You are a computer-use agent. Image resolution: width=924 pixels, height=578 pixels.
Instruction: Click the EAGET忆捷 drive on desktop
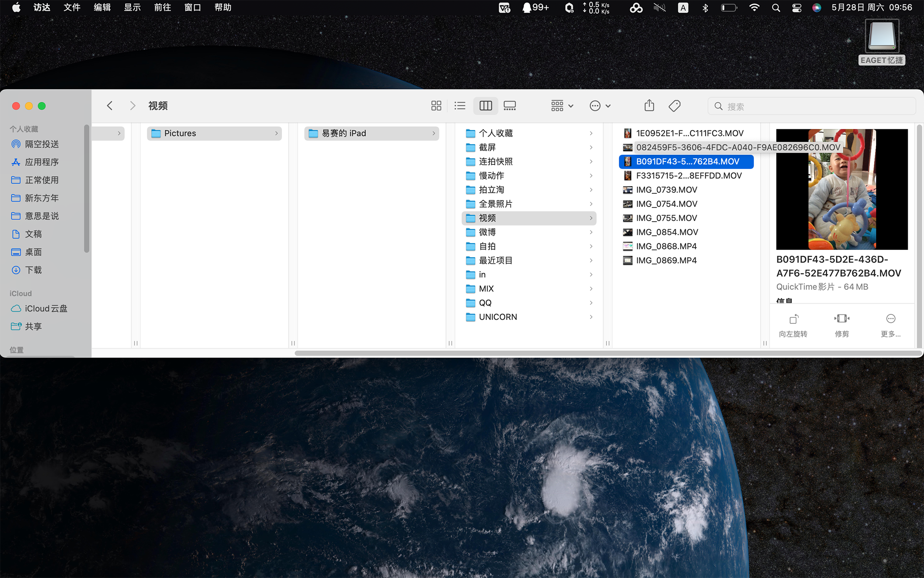tap(882, 42)
